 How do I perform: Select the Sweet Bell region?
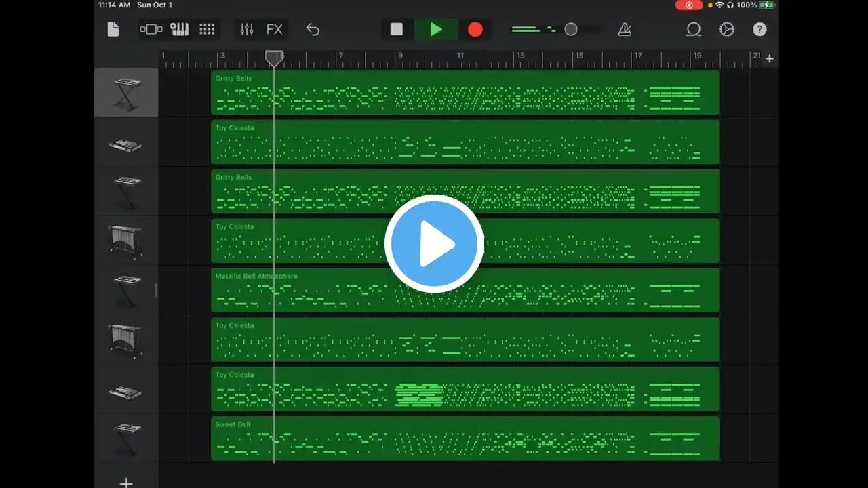pos(465,439)
